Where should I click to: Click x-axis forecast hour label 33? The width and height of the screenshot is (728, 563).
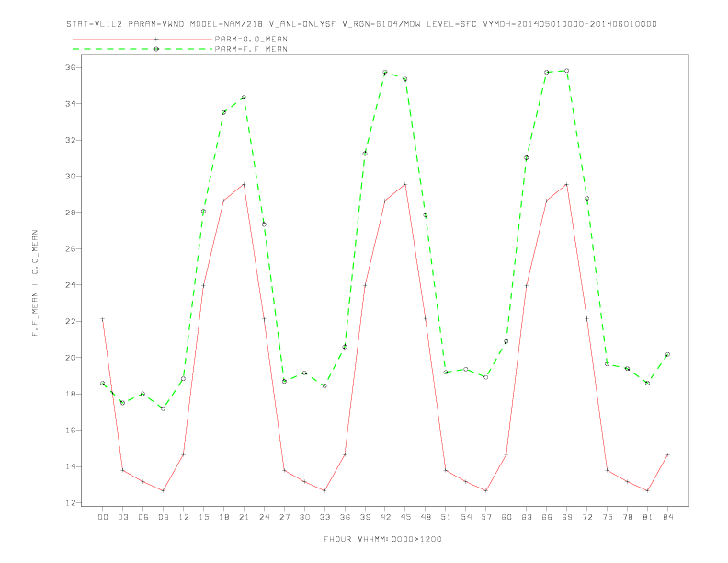pos(324,517)
